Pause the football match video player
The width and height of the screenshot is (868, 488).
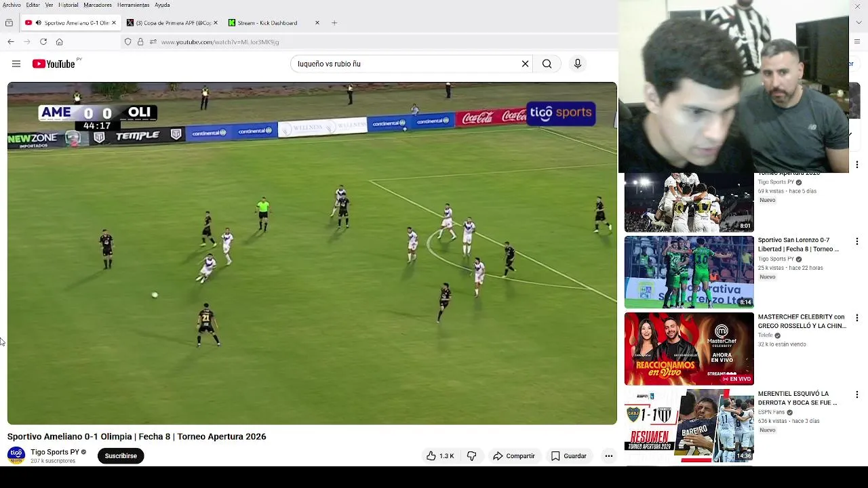pos(312,253)
